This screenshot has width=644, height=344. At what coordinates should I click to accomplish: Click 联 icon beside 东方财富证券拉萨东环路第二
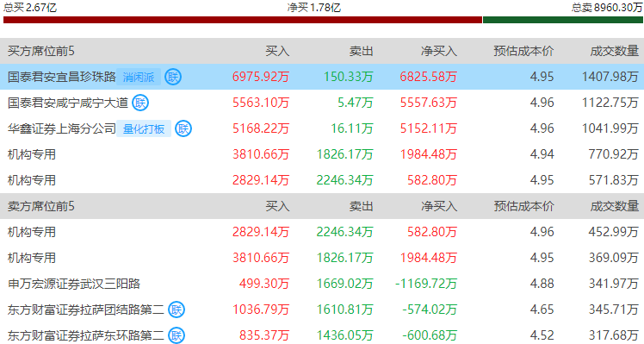click(176, 335)
